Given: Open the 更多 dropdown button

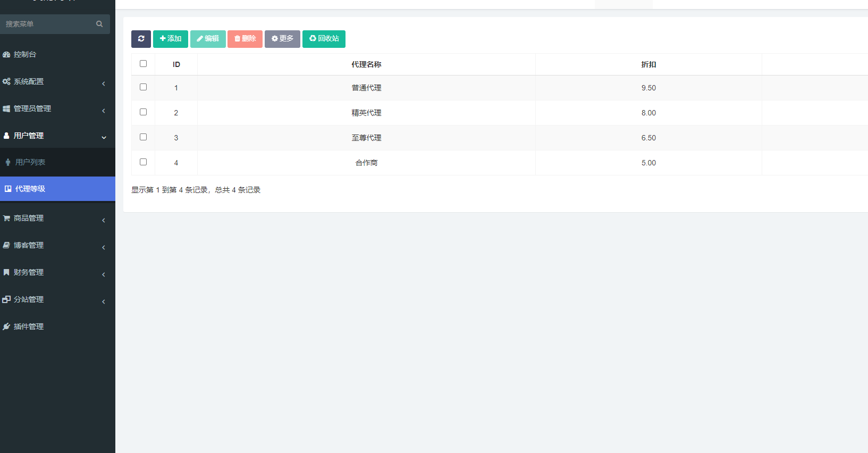Looking at the screenshot, I should click(282, 39).
